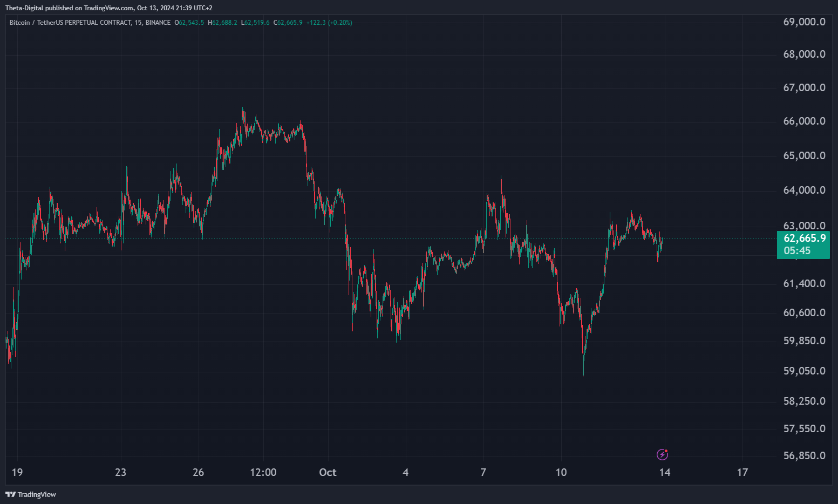Click the date label 26 on time axis
Screen dimensions: 838x504
coord(199,472)
